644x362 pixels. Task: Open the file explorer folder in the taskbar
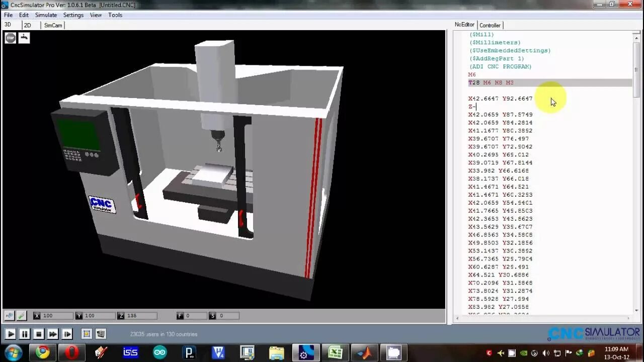pos(276,352)
